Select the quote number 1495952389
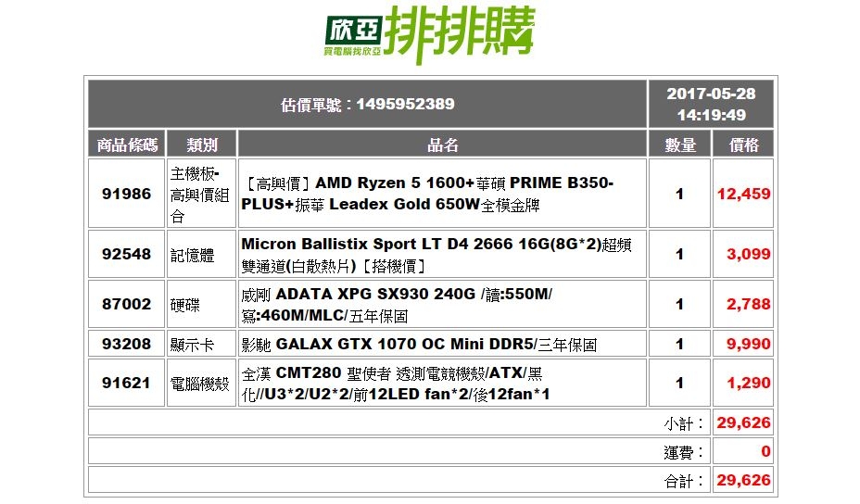 click(405, 104)
